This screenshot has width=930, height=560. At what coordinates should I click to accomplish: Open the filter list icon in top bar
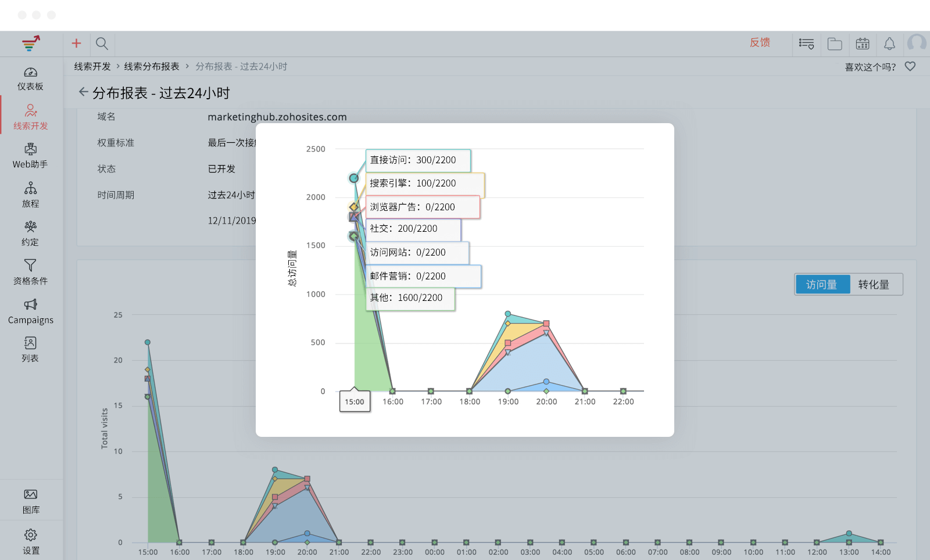806,44
